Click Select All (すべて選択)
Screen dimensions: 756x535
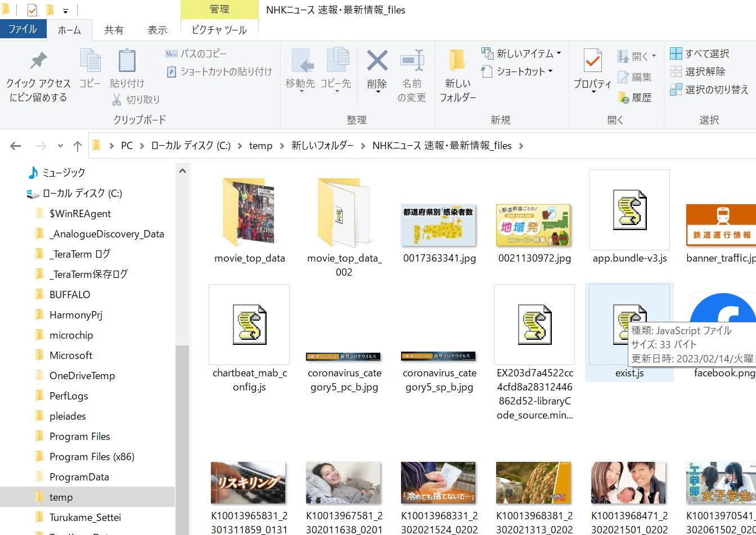point(700,53)
